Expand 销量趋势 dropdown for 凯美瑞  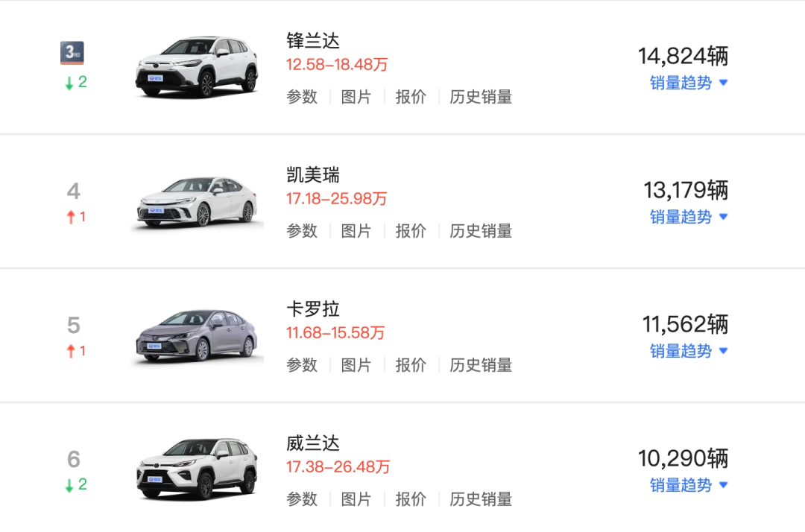(x=688, y=217)
